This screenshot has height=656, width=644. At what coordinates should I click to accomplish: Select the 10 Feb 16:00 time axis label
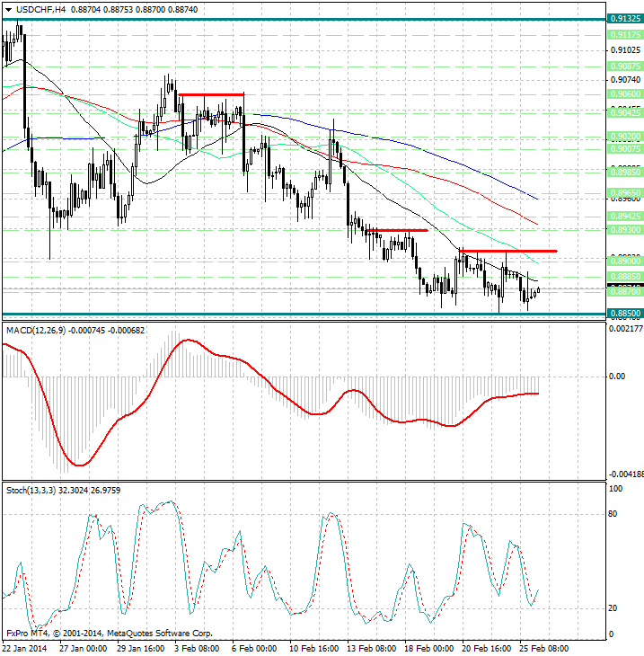(314, 649)
